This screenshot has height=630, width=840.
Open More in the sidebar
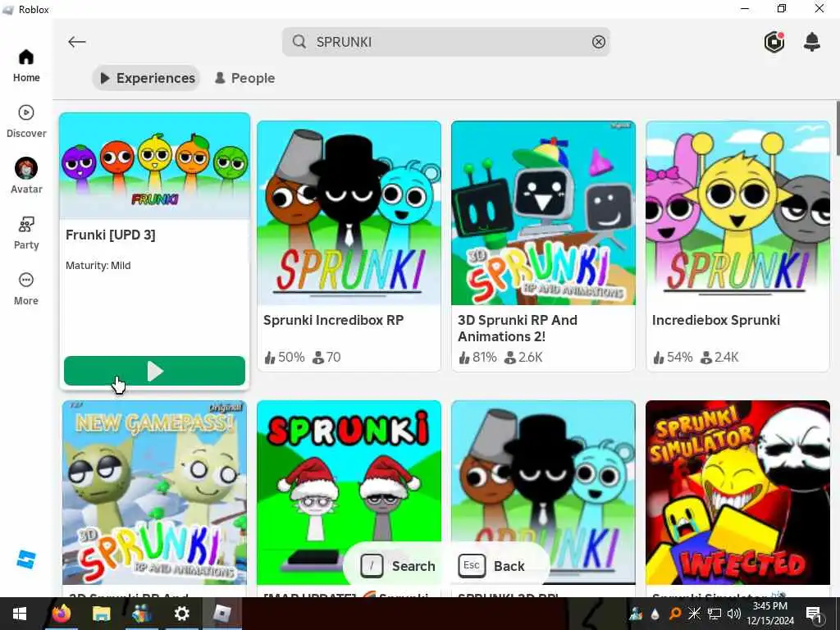26,289
